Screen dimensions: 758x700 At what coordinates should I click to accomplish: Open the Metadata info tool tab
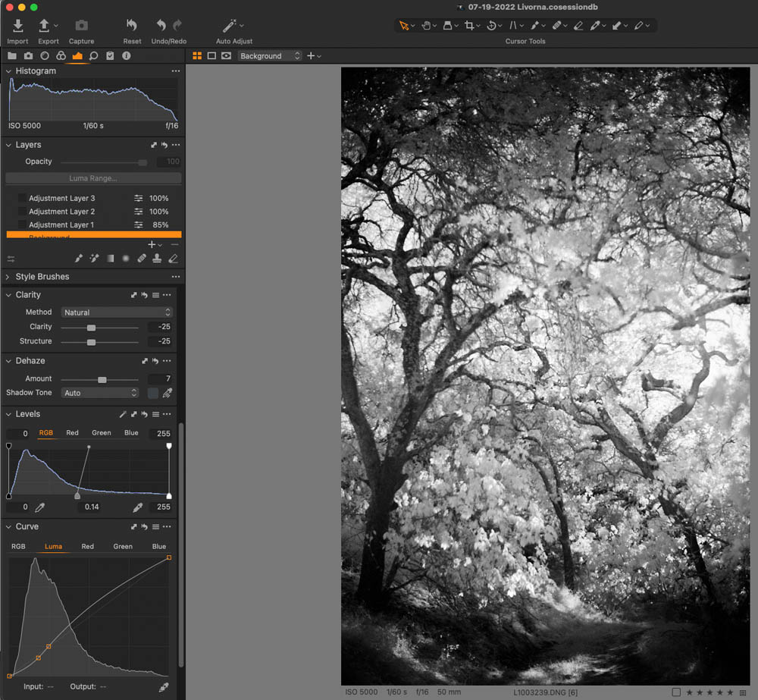pos(126,55)
